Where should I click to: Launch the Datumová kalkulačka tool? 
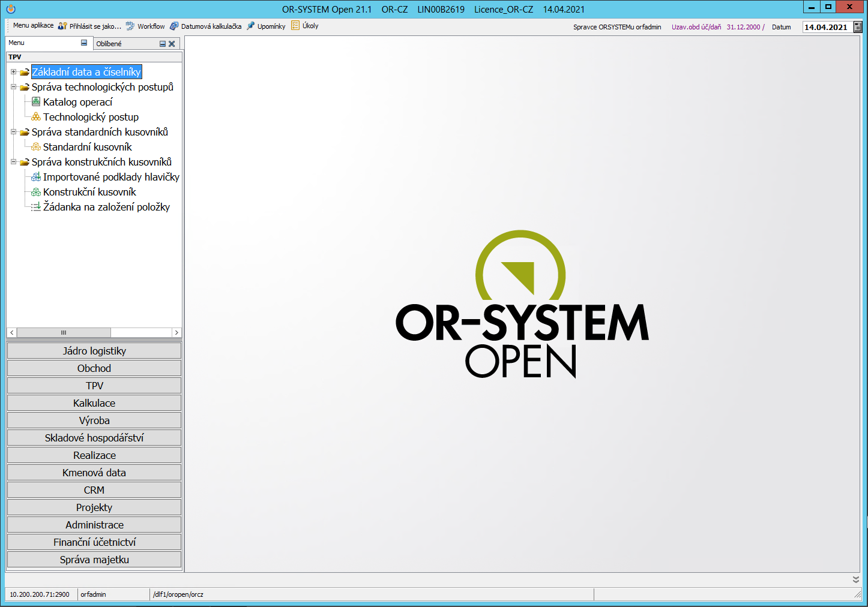[174, 26]
